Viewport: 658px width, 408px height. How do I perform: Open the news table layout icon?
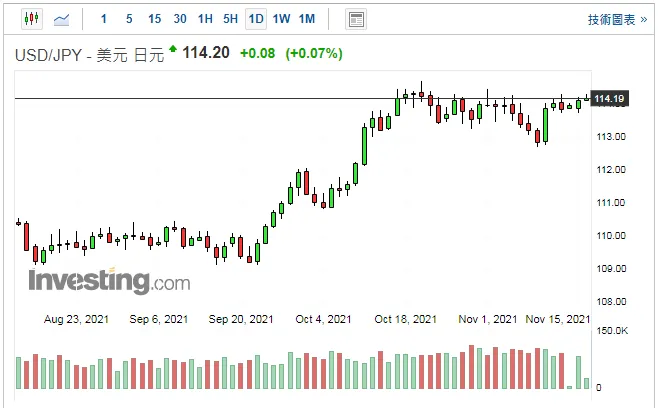pyautogui.click(x=356, y=19)
